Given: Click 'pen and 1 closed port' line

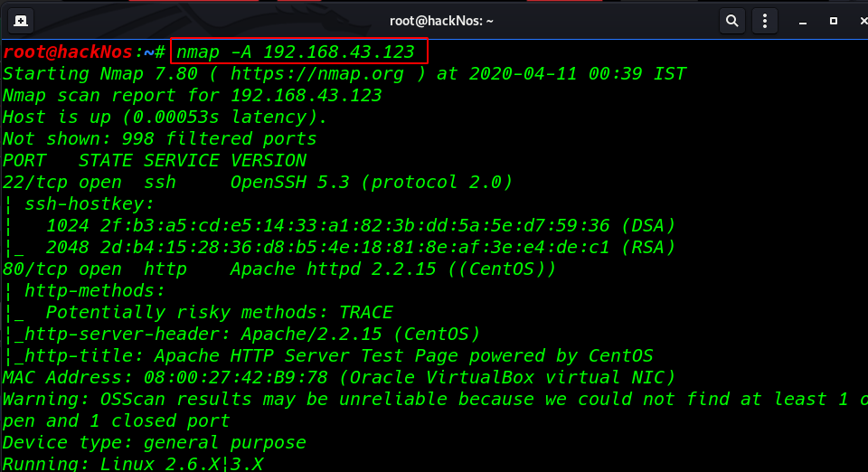Looking at the screenshot, I should (x=117, y=421).
